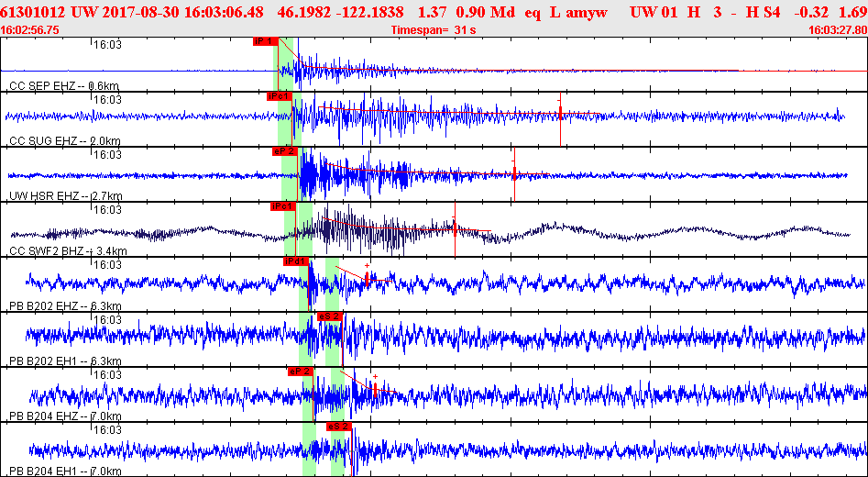Click the coda end marker on SWF2 trace
Screen dimensions: 868x477
455,227
